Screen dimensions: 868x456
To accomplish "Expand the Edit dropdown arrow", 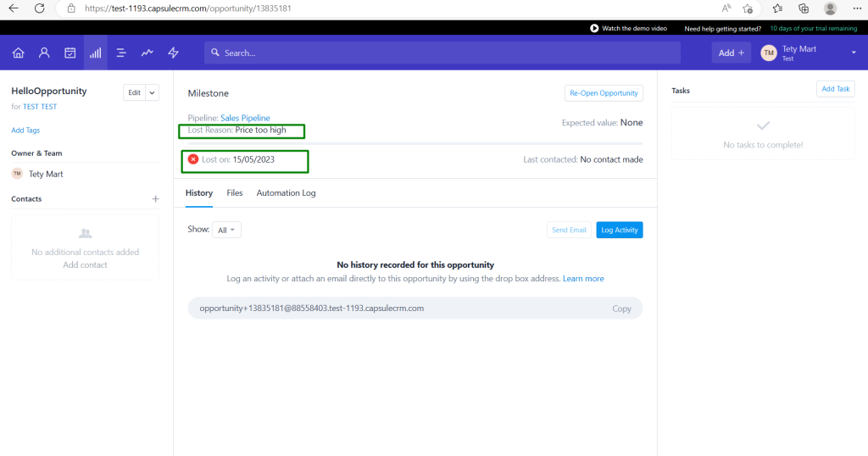I will pyautogui.click(x=153, y=92).
